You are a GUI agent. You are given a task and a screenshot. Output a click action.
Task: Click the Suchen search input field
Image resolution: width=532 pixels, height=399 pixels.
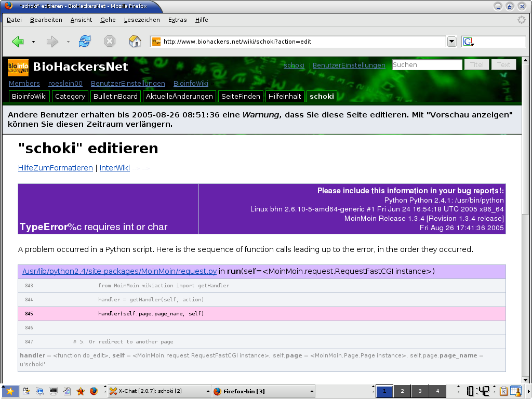coord(427,65)
